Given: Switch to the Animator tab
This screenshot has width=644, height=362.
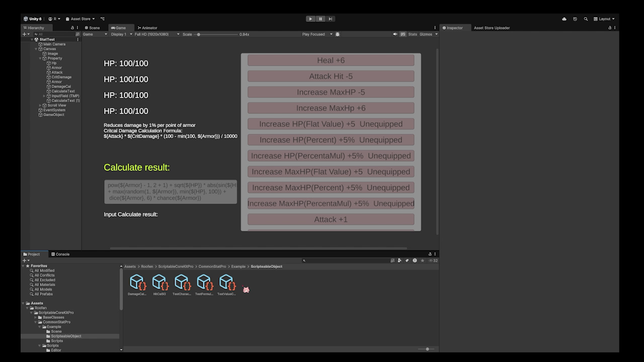Looking at the screenshot, I should coord(147,28).
